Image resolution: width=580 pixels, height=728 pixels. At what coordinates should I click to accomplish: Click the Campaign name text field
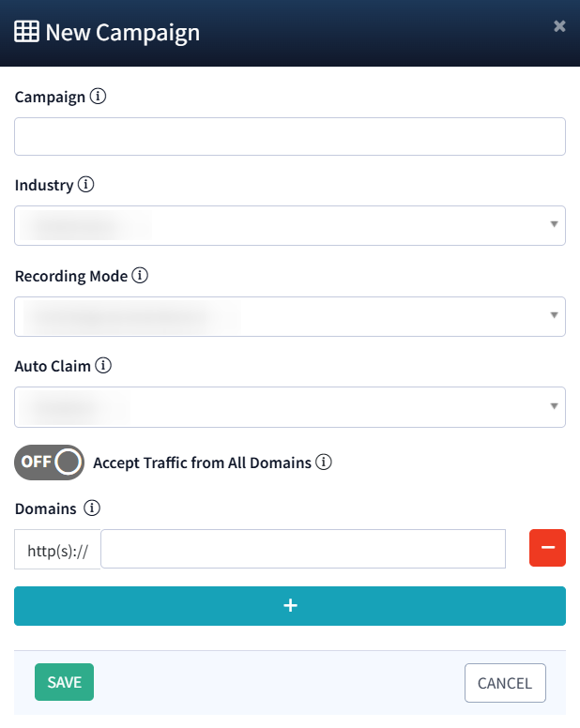(290, 136)
